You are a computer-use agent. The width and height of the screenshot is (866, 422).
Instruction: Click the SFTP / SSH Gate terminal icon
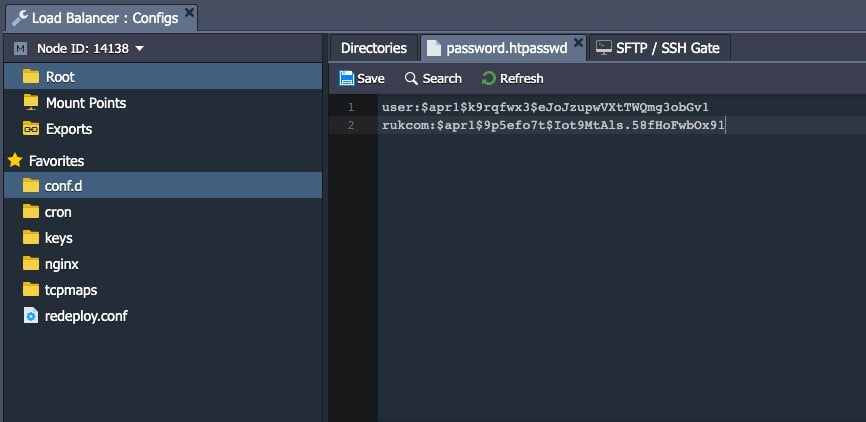603,48
